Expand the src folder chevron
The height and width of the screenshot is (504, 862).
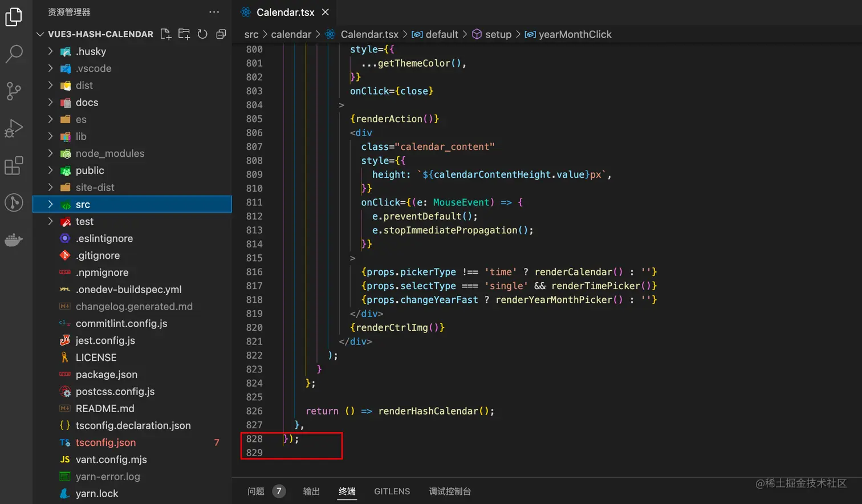click(x=50, y=204)
